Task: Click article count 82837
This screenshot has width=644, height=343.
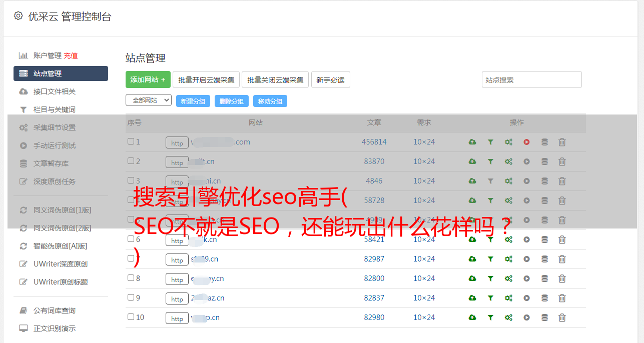Action: [374, 298]
